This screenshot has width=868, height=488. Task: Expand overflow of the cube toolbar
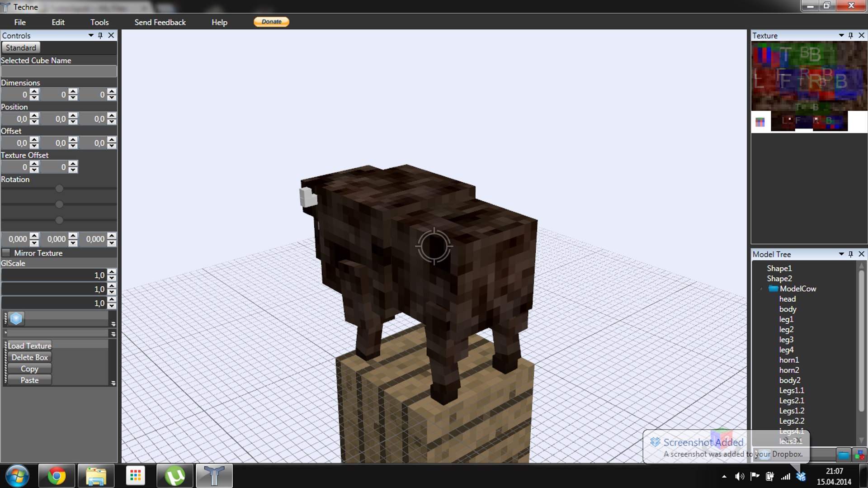[113, 324]
